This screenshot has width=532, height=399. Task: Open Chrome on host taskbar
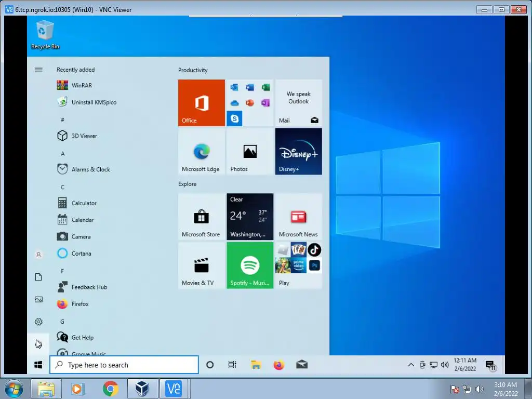(110, 389)
